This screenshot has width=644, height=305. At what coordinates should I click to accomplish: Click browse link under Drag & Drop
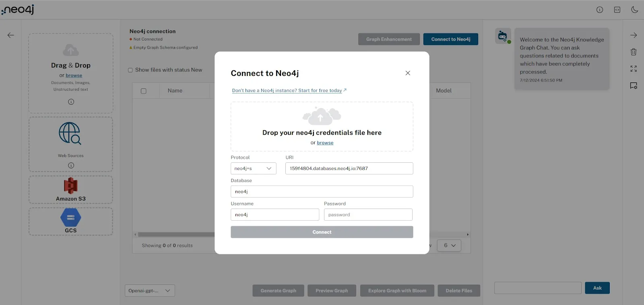[x=74, y=75]
